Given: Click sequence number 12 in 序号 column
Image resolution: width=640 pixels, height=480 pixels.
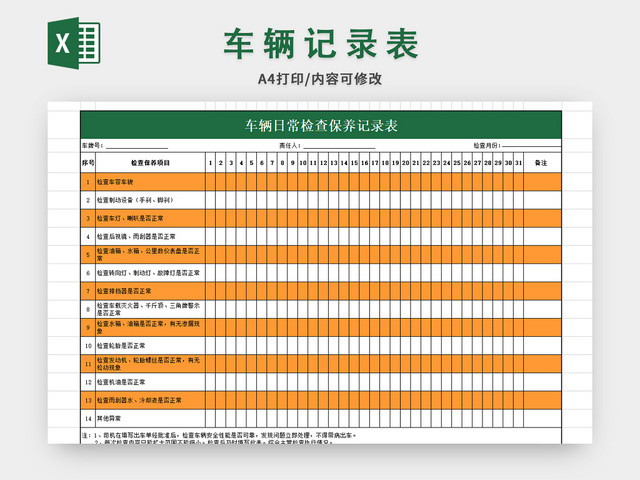Looking at the screenshot, I should (x=88, y=382).
